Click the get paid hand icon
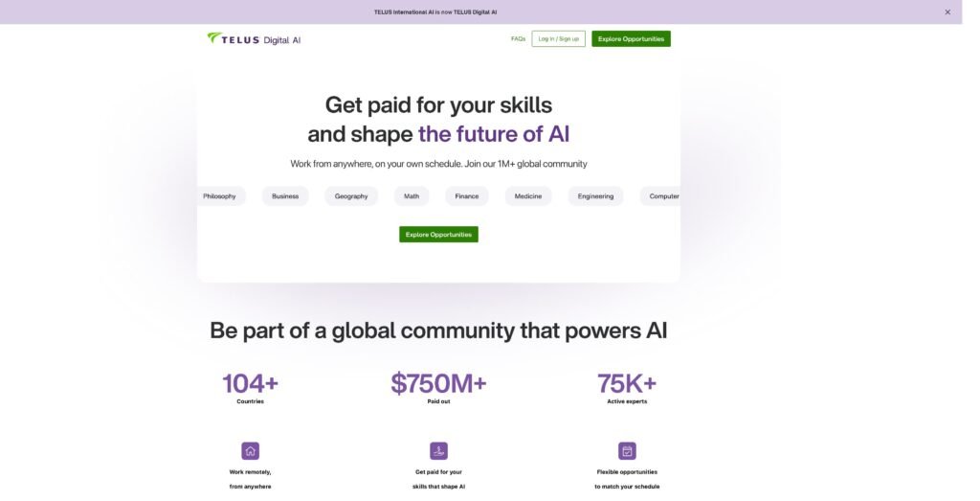The height and width of the screenshot is (501, 980). [438, 450]
